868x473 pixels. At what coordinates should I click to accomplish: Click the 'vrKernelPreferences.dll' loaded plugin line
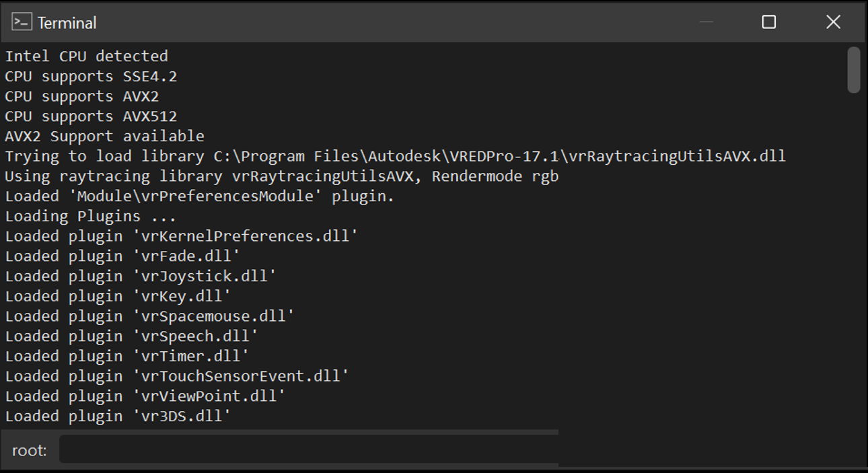[x=181, y=236]
